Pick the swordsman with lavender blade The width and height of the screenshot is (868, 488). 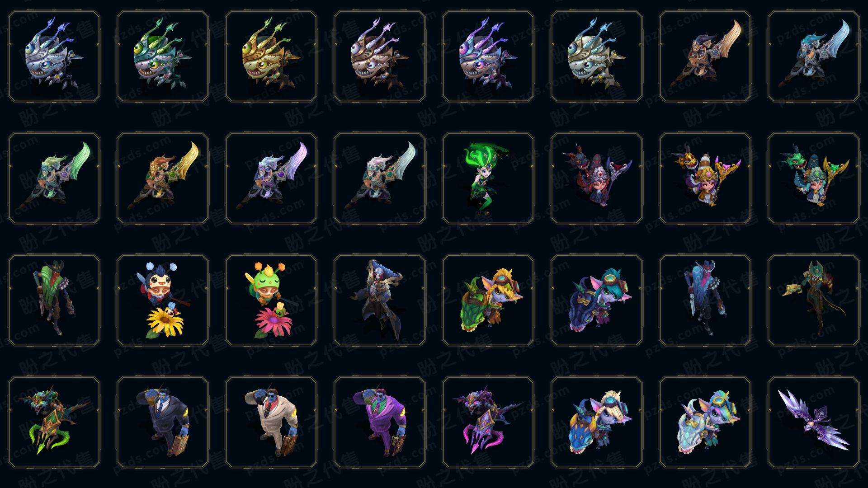tap(271, 178)
